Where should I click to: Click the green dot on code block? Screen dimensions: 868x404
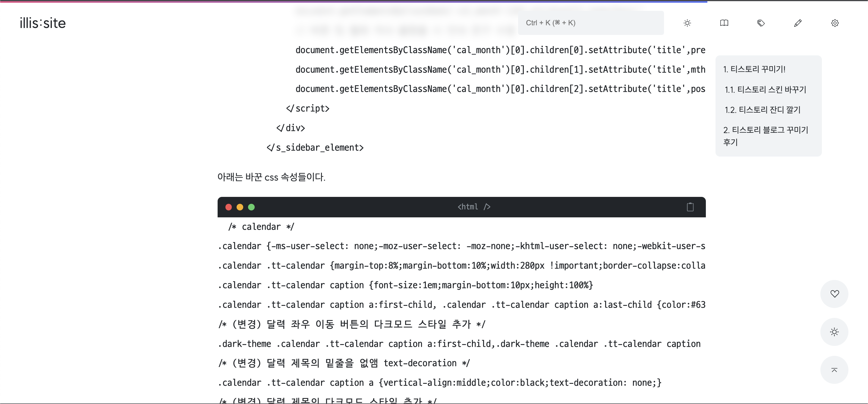pos(251,207)
